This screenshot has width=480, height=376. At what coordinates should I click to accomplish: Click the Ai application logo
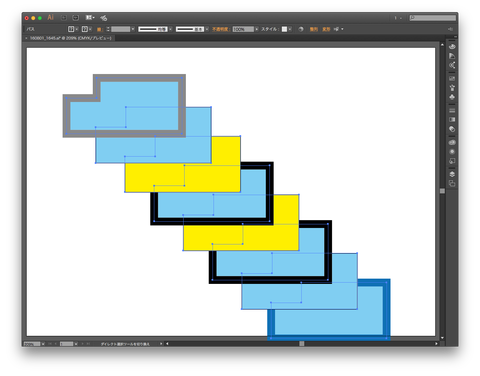click(51, 18)
